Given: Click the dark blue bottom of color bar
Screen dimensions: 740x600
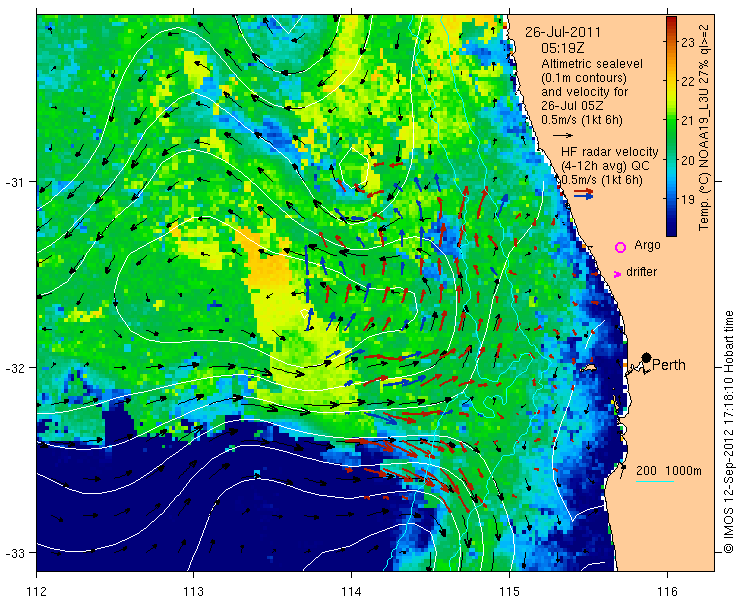Looking at the screenshot, I should pyautogui.click(x=671, y=231).
